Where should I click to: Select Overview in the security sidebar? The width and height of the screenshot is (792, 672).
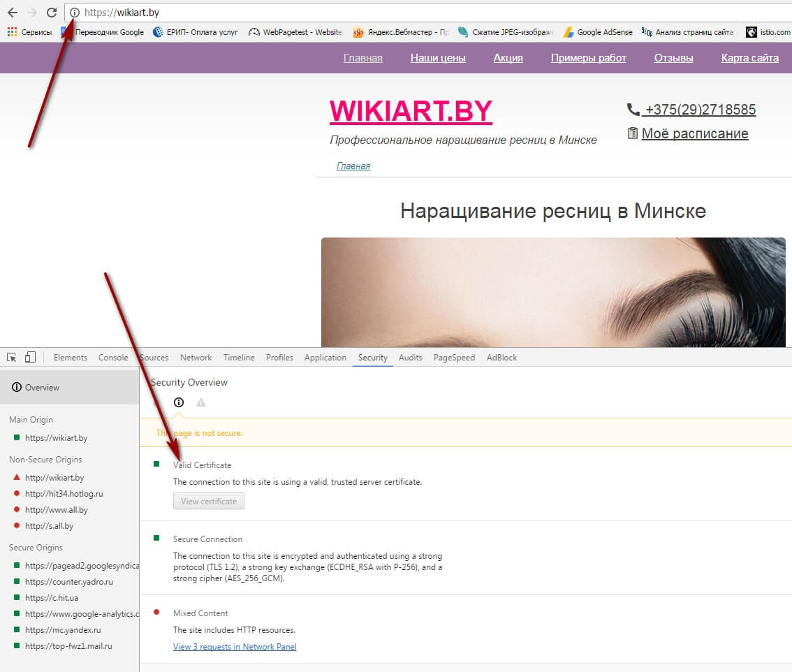[70, 387]
